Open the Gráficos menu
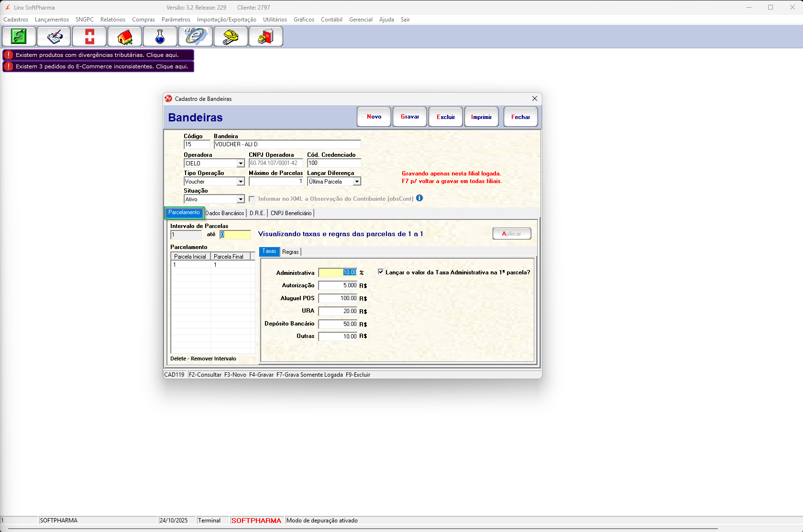 (x=304, y=20)
